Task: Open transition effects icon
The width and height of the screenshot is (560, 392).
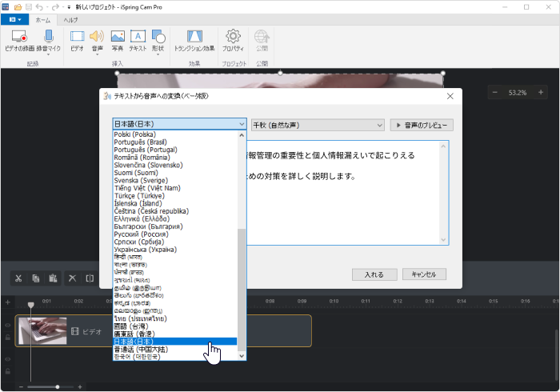Action: coord(194,36)
